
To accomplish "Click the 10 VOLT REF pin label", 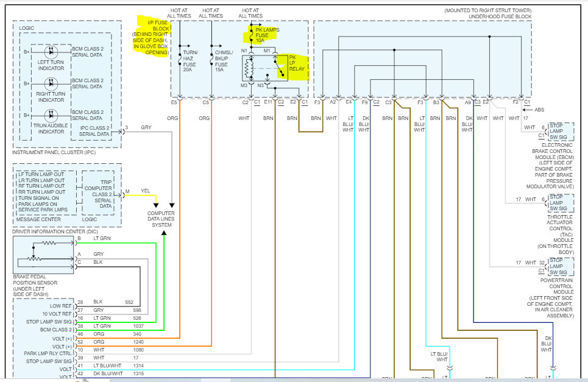I will [57, 314].
